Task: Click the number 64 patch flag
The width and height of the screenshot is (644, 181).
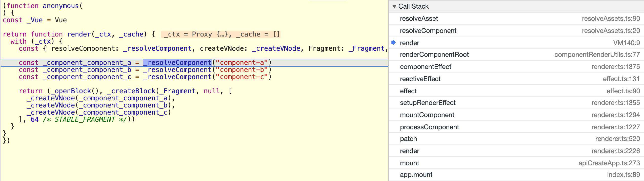Action: tap(35, 119)
